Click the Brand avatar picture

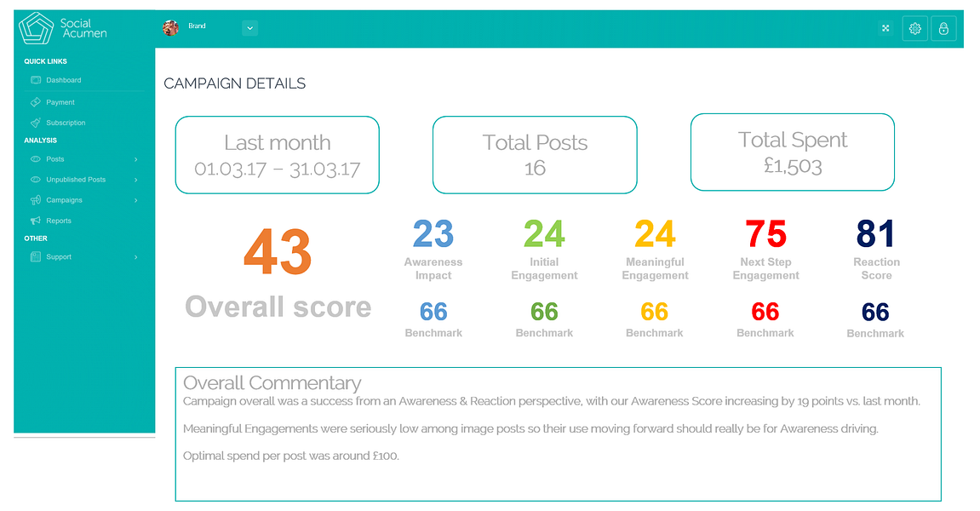(170, 27)
